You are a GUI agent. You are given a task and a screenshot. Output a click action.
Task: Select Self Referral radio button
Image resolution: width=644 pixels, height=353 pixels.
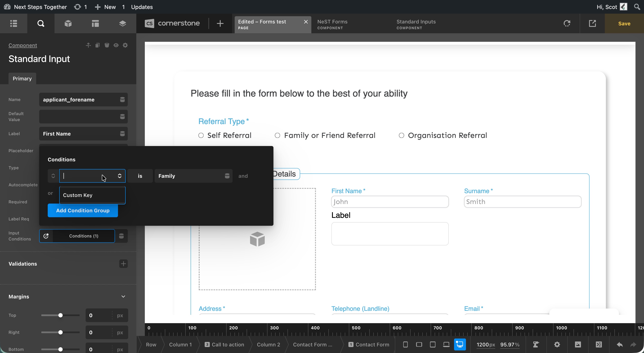[x=201, y=135]
